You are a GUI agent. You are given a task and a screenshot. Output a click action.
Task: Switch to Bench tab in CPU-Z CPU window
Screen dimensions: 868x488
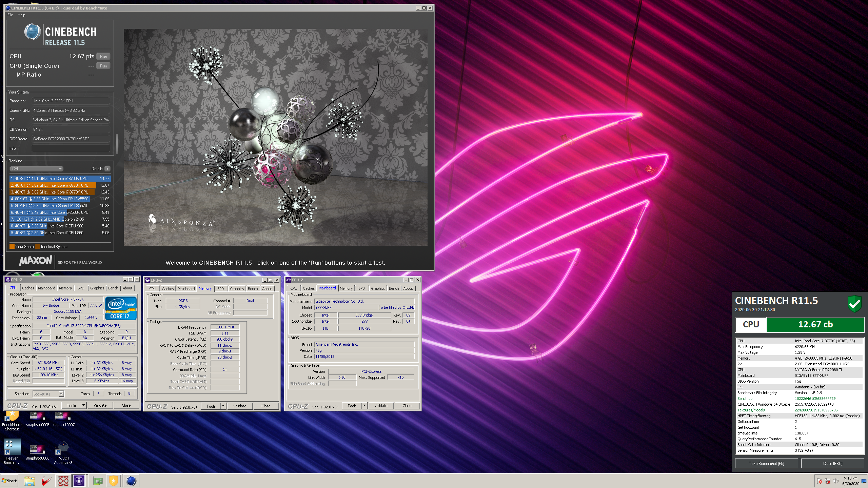point(113,288)
